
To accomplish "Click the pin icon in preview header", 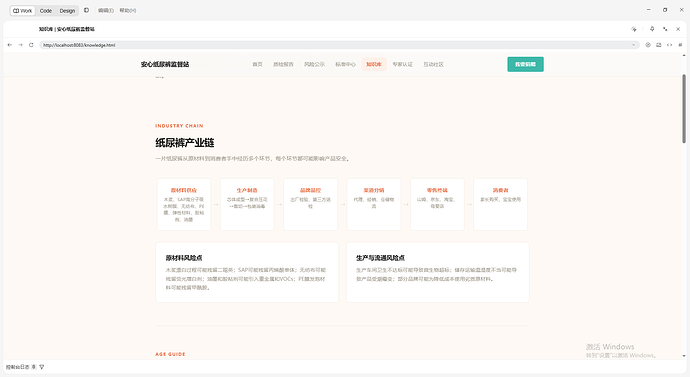I will point(652,29).
